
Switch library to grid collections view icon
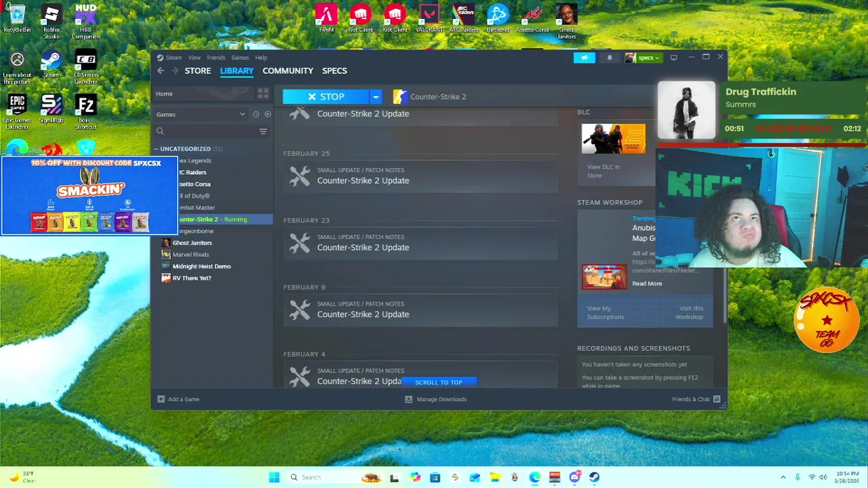click(x=263, y=94)
